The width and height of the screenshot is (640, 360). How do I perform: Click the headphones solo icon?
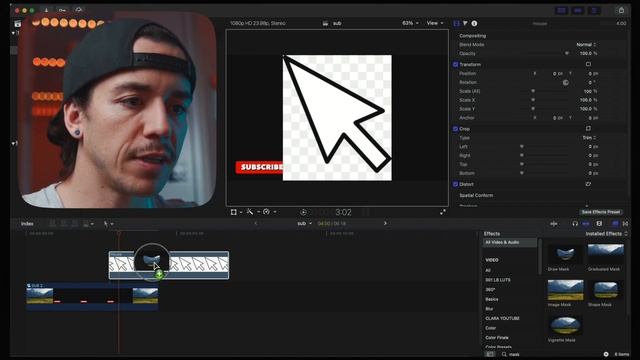[x=575, y=224]
